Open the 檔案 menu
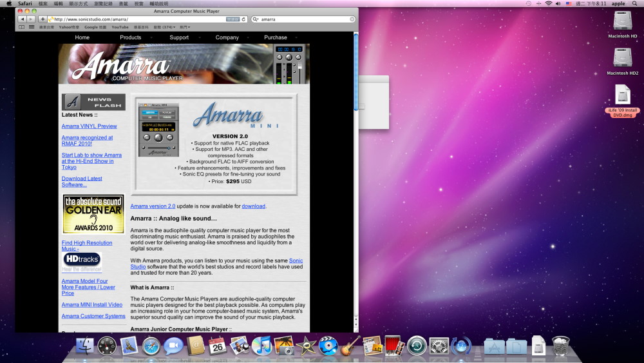Image resolution: width=644 pixels, height=363 pixels. pos(43,3)
